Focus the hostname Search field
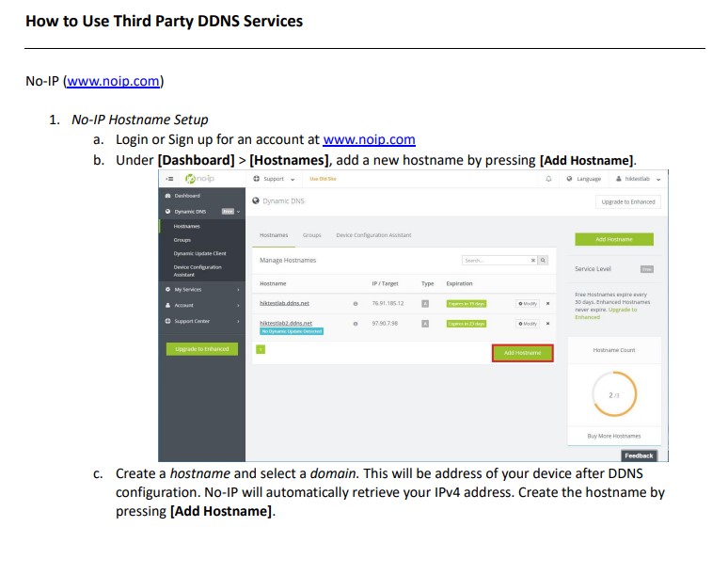The width and height of the screenshot is (728, 575). 496,261
